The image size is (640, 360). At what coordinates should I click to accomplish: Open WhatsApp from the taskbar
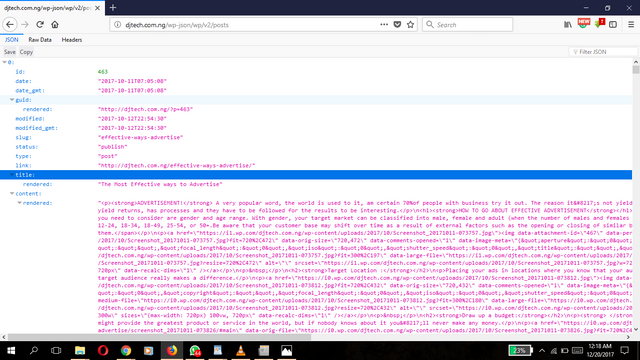[x=195, y=351]
